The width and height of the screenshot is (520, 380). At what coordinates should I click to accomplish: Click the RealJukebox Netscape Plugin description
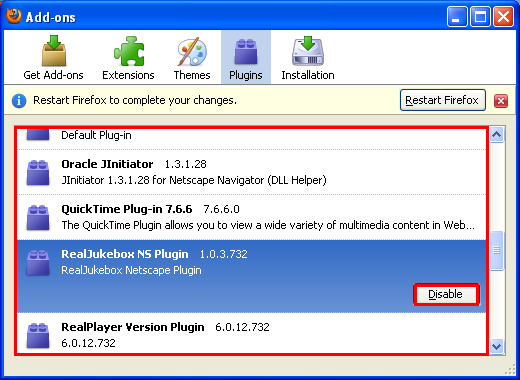(x=131, y=270)
